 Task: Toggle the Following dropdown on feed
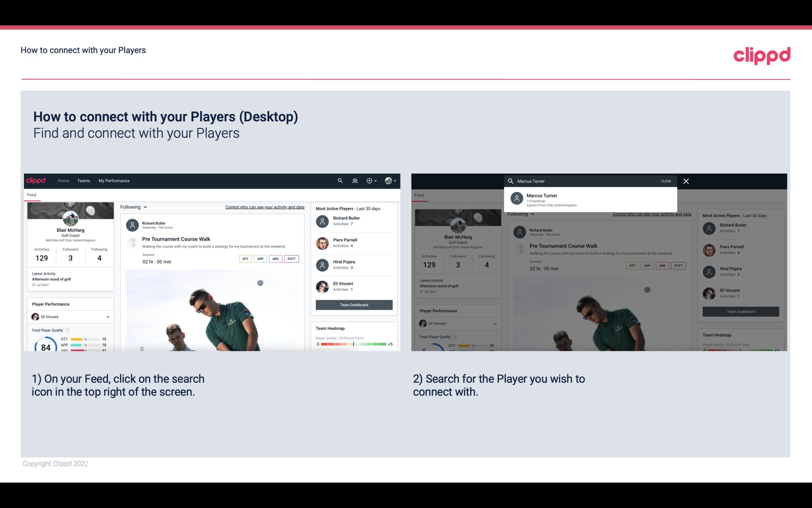[x=133, y=206]
